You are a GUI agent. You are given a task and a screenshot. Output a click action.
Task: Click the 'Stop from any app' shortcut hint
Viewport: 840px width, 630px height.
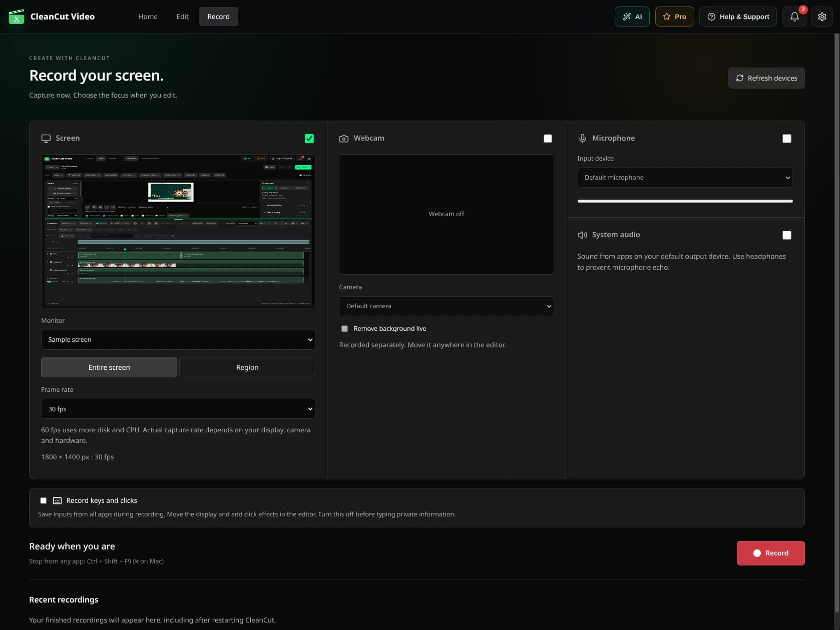tap(96, 561)
